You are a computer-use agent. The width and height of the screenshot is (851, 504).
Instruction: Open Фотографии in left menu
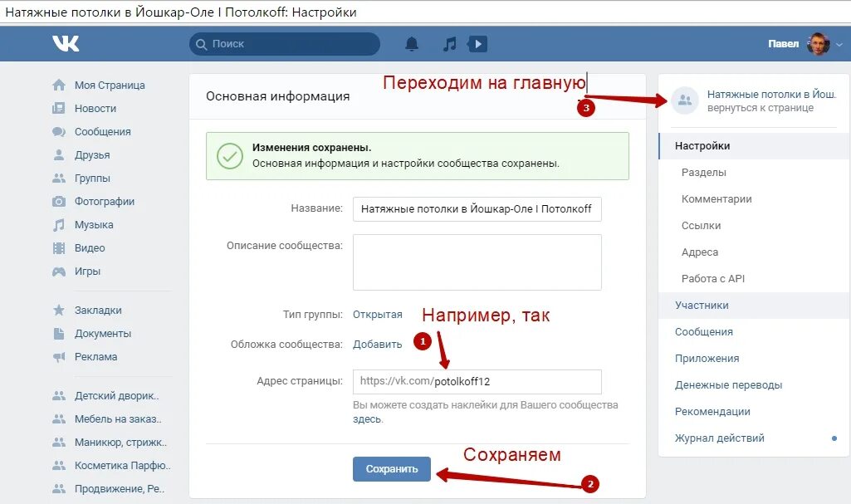pyautogui.click(x=105, y=202)
